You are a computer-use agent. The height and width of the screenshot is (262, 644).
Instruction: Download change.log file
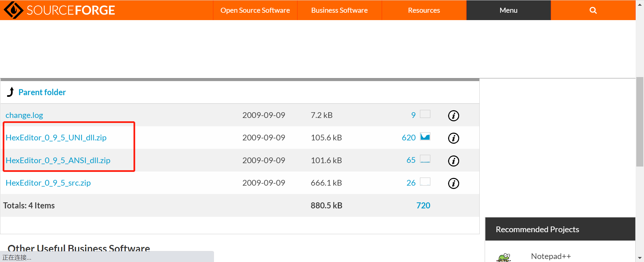[24, 115]
